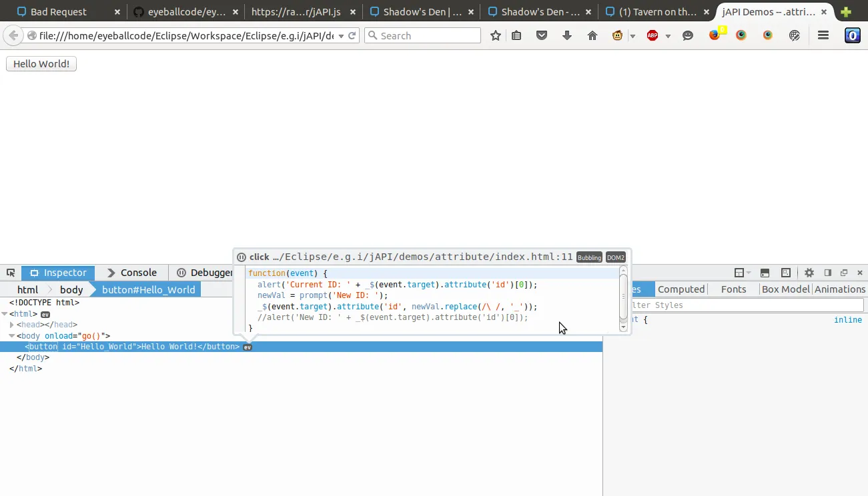
Task: Show bookmarks list icon
Action: pyautogui.click(x=516, y=35)
